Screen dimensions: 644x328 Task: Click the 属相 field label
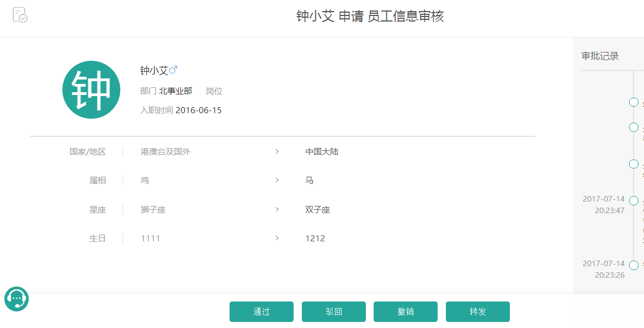pyautogui.click(x=97, y=181)
